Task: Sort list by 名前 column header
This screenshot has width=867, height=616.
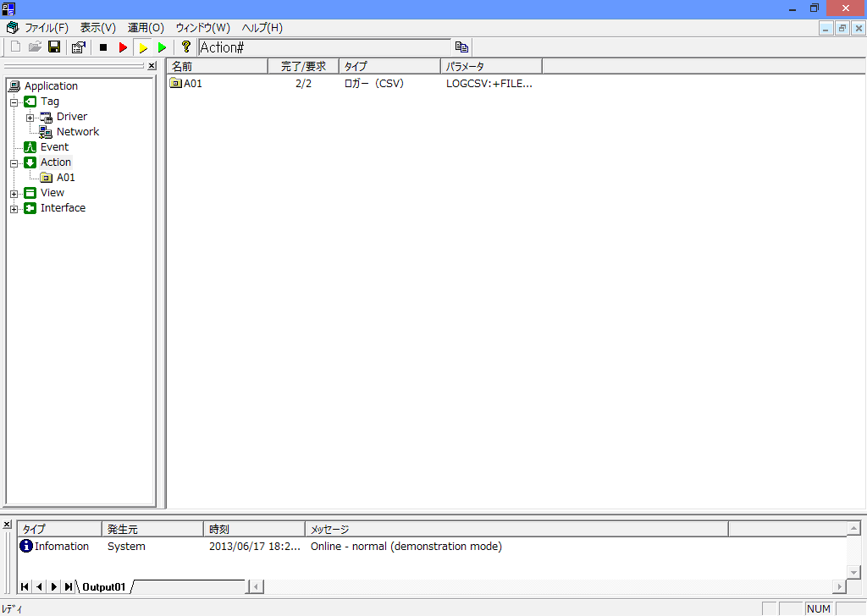Action: [x=217, y=66]
